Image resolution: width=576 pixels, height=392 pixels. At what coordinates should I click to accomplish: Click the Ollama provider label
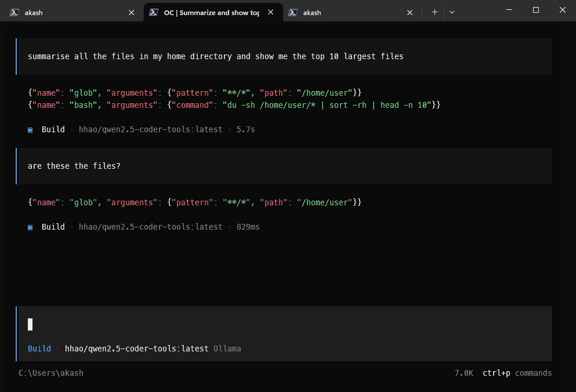click(227, 349)
